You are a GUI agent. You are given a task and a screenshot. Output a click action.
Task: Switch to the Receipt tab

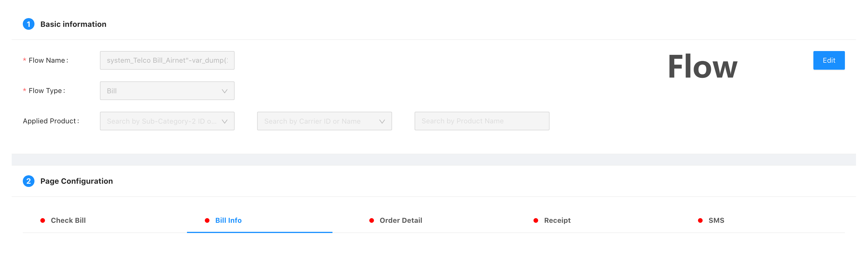click(x=557, y=220)
